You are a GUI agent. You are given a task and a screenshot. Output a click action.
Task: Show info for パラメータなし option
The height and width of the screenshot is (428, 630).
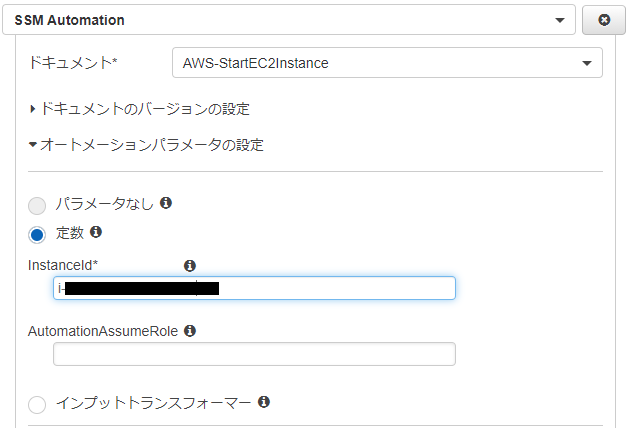point(166,203)
